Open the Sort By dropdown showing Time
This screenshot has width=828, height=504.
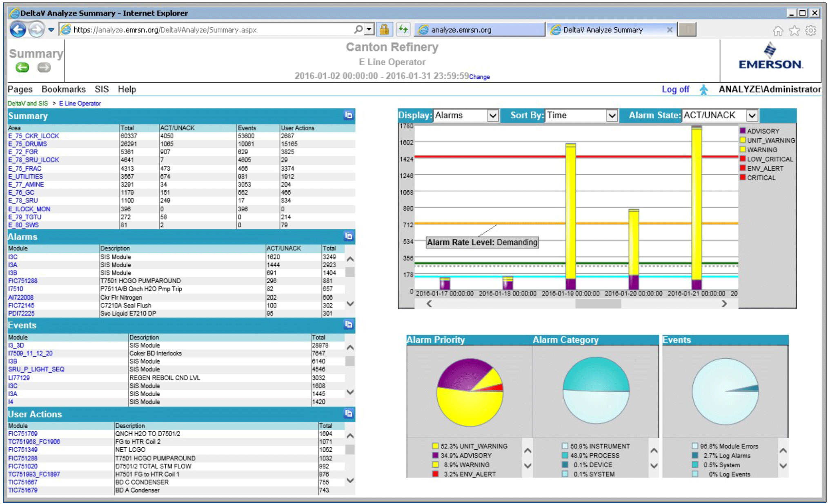tap(612, 115)
